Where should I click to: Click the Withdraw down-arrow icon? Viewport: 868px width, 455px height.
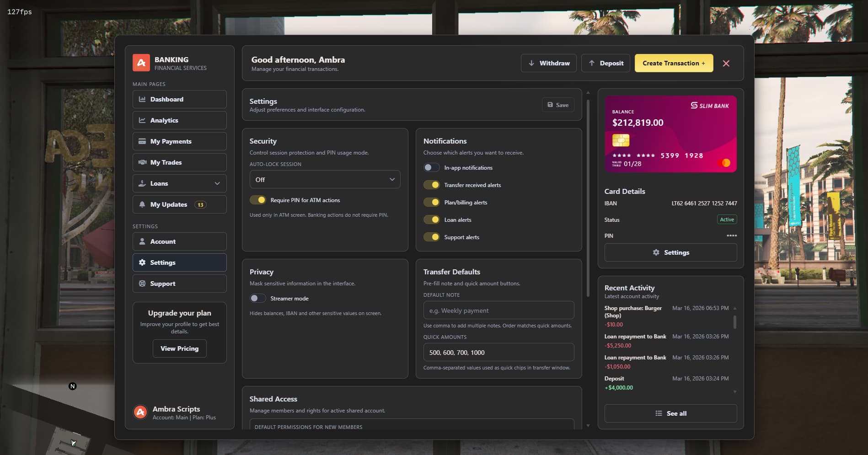(x=531, y=63)
